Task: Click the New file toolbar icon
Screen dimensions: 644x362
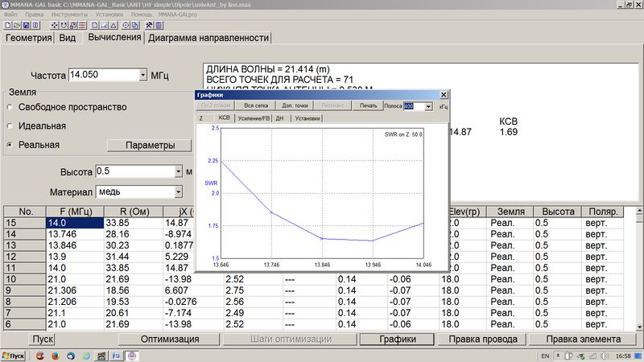Action: 6,25
